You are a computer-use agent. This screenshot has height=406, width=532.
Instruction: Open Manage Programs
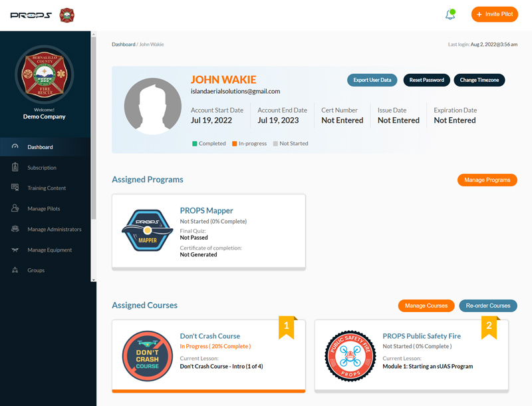pos(487,180)
